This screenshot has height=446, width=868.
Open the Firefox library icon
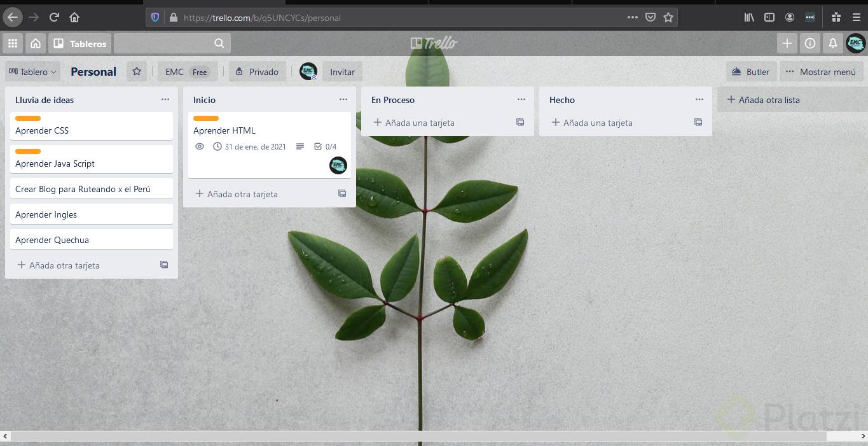(749, 17)
